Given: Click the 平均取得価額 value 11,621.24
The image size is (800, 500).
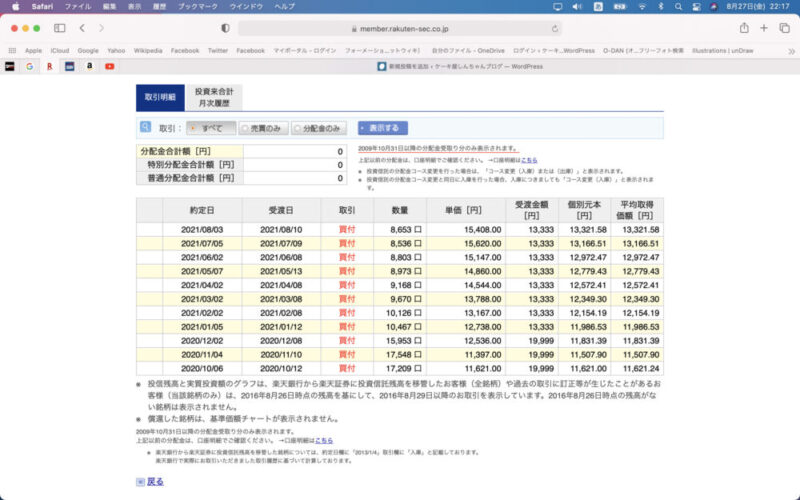Looking at the screenshot, I should pos(640,368).
